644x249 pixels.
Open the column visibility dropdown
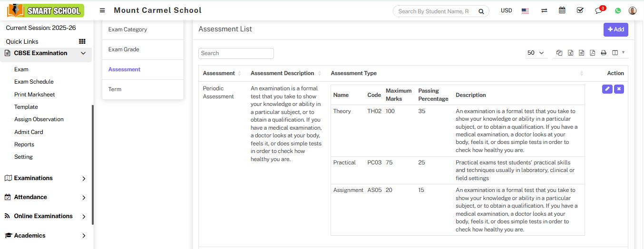[618, 53]
